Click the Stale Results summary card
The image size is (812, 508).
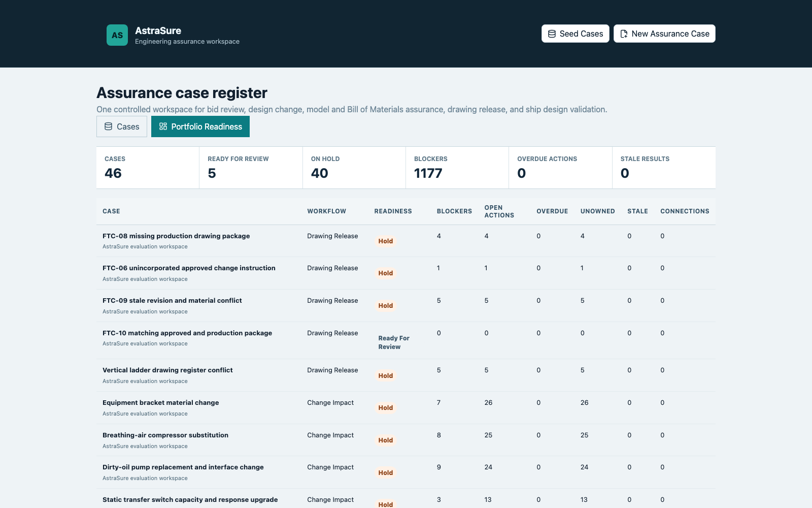point(664,168)
